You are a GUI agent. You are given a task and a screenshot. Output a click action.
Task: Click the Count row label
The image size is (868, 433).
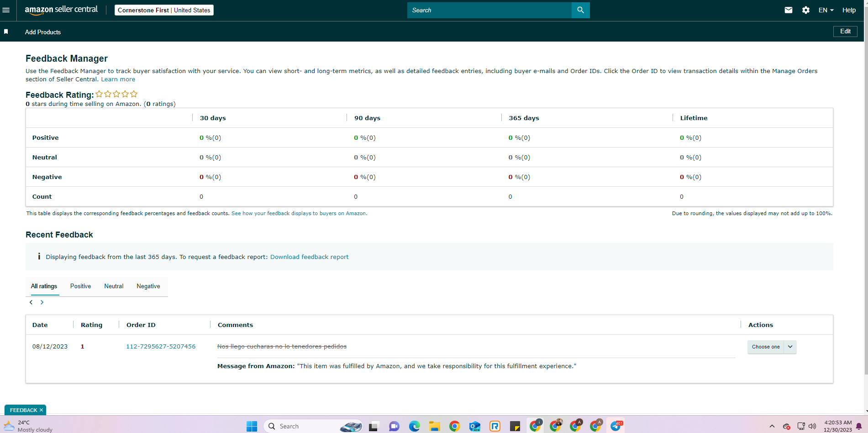click(x=42, y=197)
